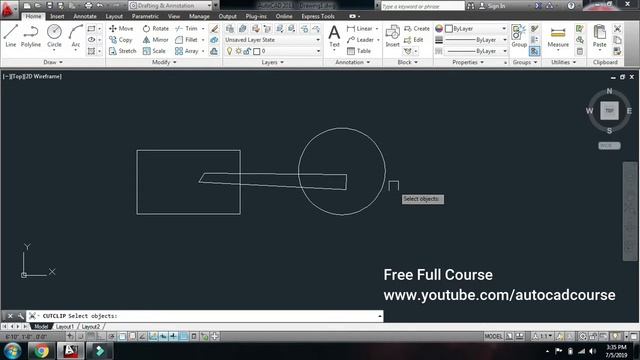Viewport: 640px width, 360px height.
Task: Select the Polyline tool
Action: [x=31, y=36]
